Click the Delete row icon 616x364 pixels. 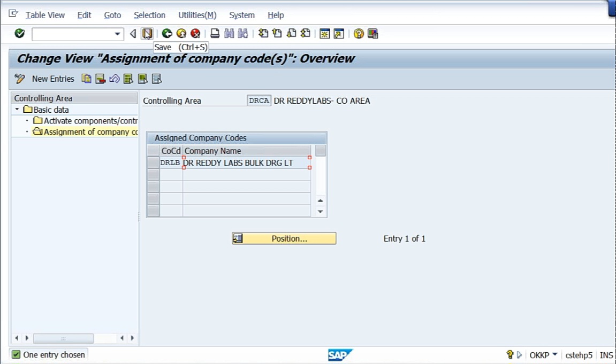click(x=100, y=79)
